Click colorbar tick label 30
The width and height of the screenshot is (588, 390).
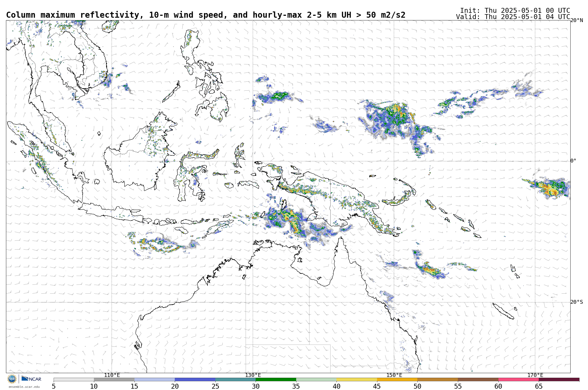point(256,386)
